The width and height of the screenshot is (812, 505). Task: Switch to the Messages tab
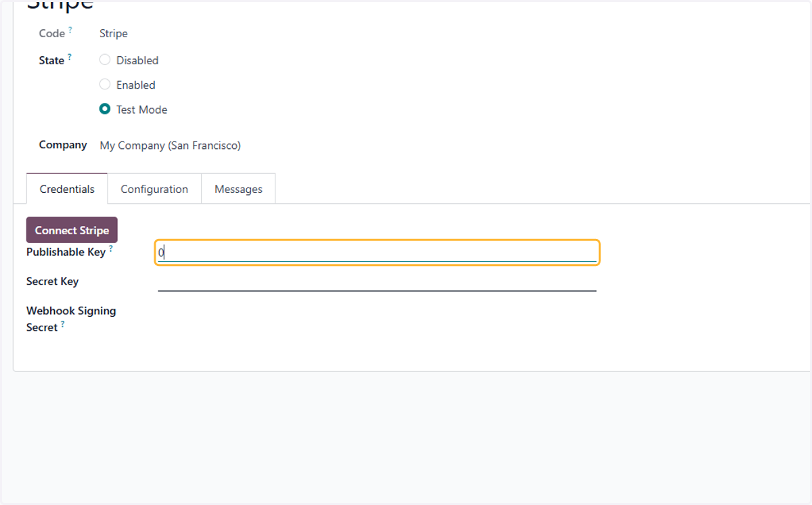coord(238,189)
